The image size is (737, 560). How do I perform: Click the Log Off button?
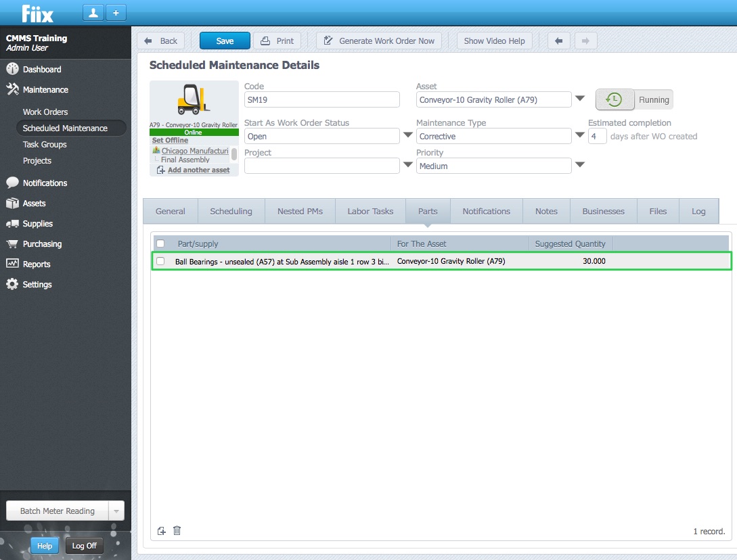pyautogui.click(x=84, y=545)
